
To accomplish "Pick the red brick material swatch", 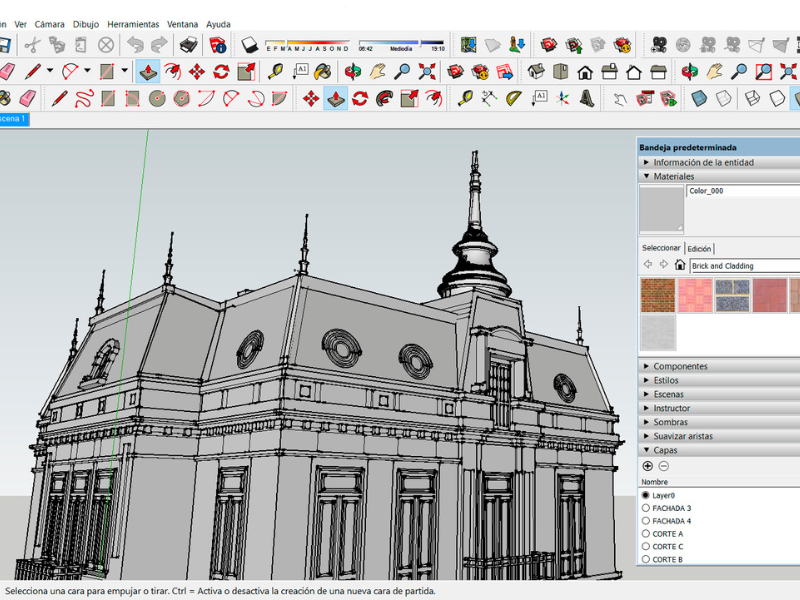I will [657, 295].
